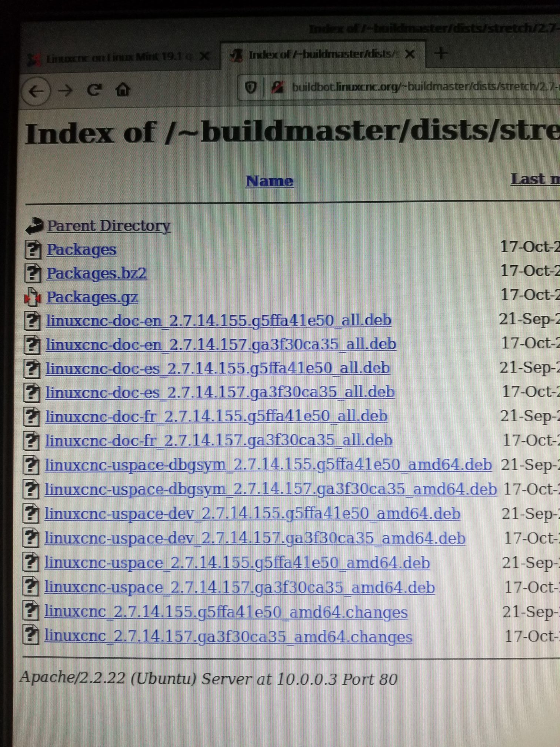Click the file icon beside Packages
Screen dimensions: 560x747
tap(33, 249)
